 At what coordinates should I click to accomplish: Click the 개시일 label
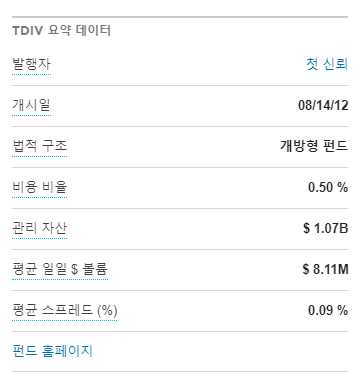(x=31, y=105)
